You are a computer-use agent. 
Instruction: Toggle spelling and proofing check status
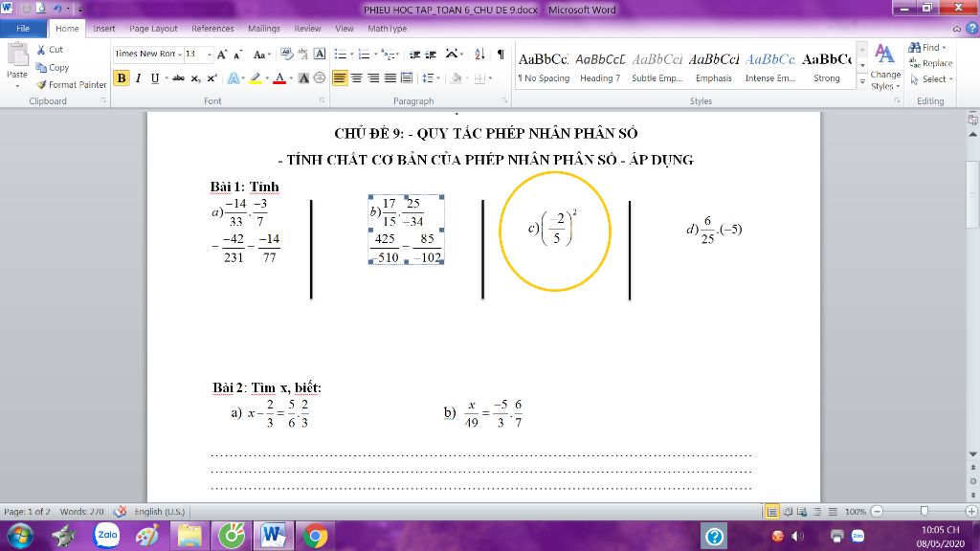[x=120, y=512]
